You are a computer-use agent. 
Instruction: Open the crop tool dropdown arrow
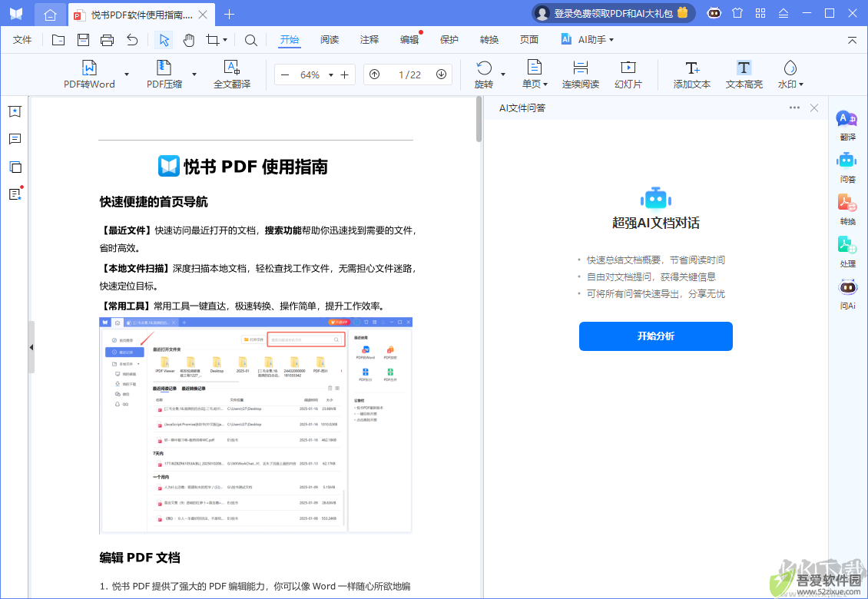point(225,40)
